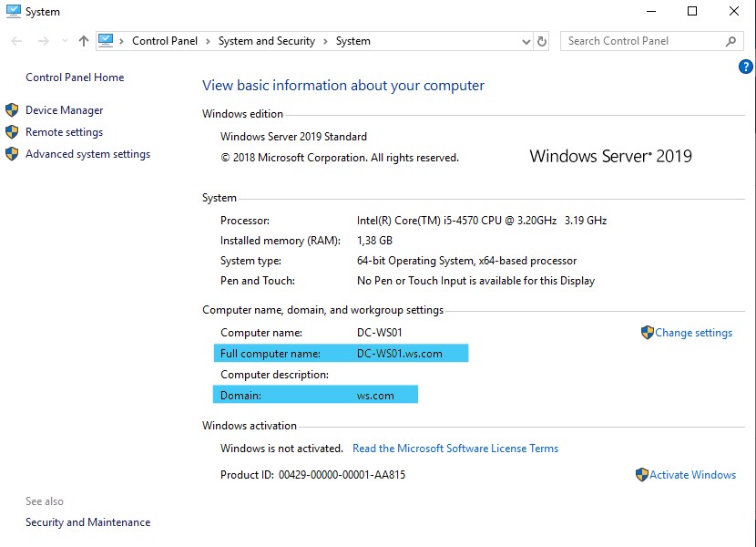Click the computer icon in address bar
756x547 pixels.
(x=106, y=40)
